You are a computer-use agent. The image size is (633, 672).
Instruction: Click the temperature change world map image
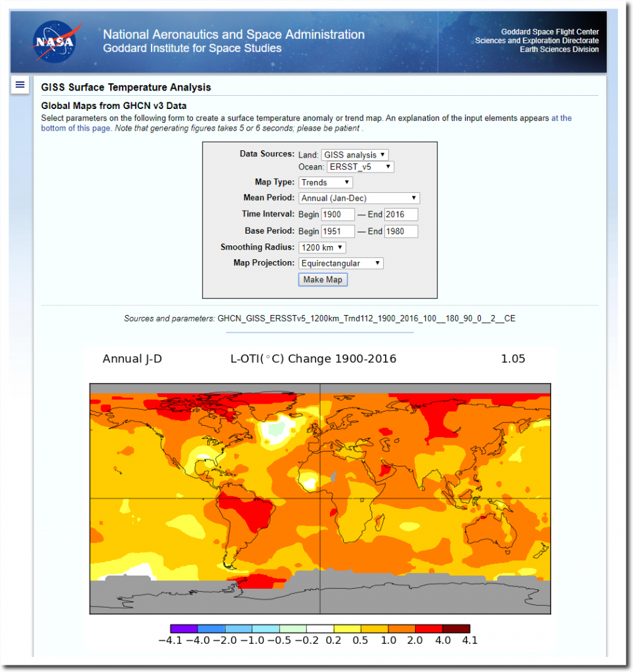click(320, 499)
